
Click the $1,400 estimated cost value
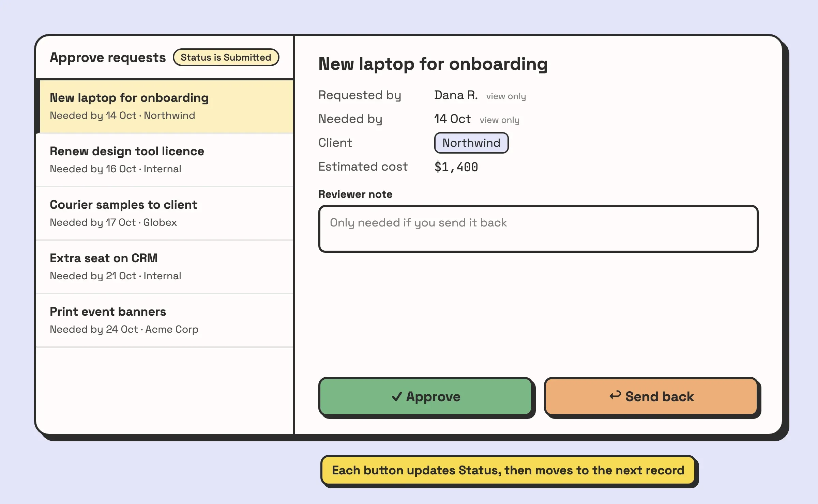456,167
